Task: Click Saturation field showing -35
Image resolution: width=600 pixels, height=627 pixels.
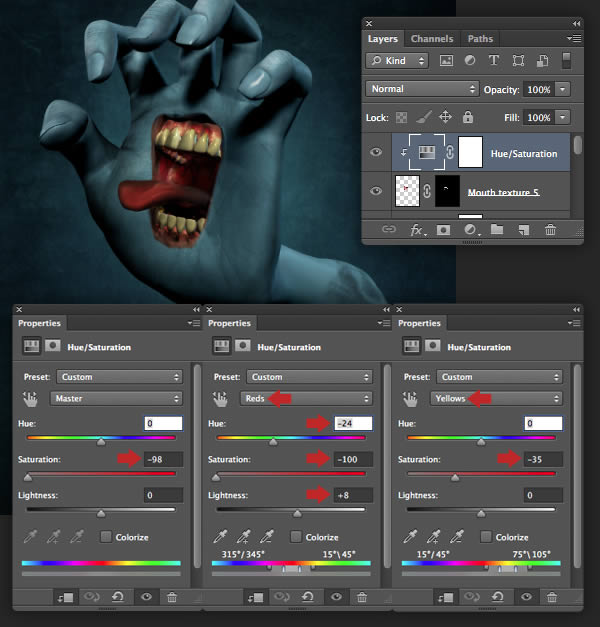Action: pyautogui.click(x=543, y=459)
